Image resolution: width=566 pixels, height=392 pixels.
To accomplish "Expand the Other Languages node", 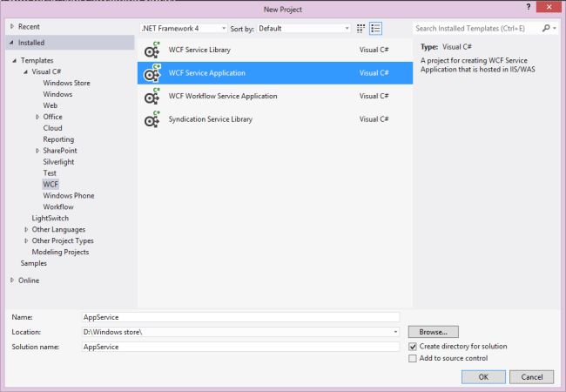I will click(26, 230).
